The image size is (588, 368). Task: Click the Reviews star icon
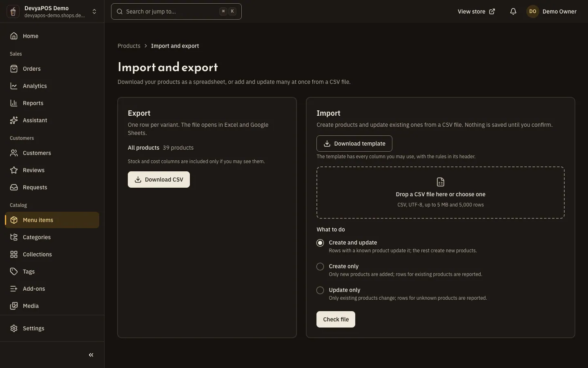point(14,170)
